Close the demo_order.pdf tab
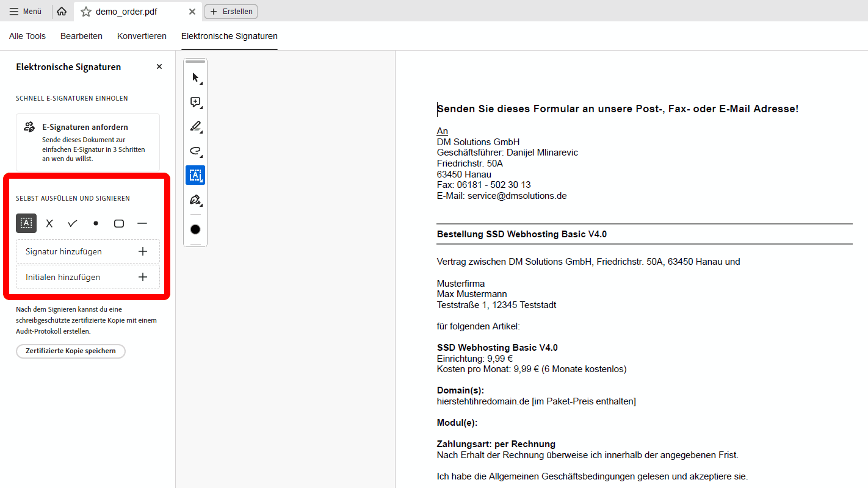The width and height of the screenshot is (868, 488). pos(192,12)
